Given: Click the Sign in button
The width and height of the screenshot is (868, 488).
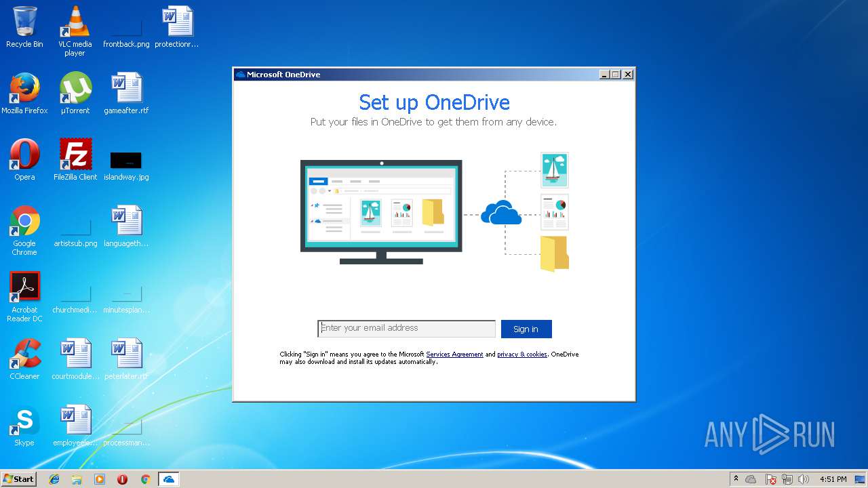Looking at the screenshot, I should tap(526, 329).
